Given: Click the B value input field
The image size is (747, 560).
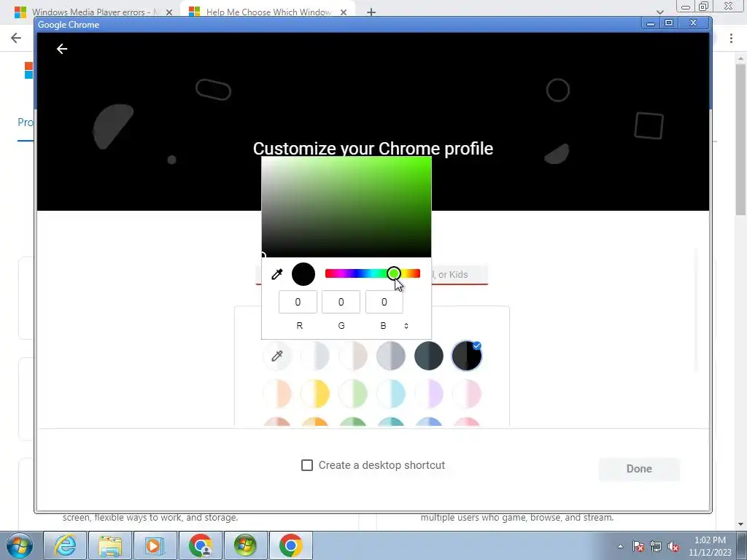Looking at the screenshot, I should pyautogui.click(x=384, y=302).
